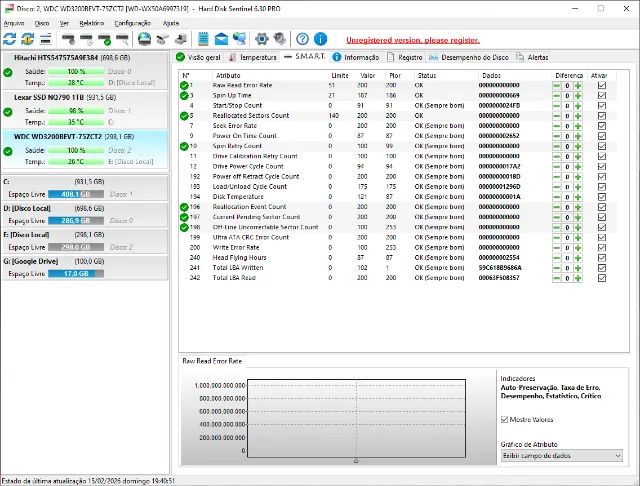The image size is (640, 486).
Task: Toggle Ativar checkbox for Load/Unload Cycle Count
Action: (602, 186)
